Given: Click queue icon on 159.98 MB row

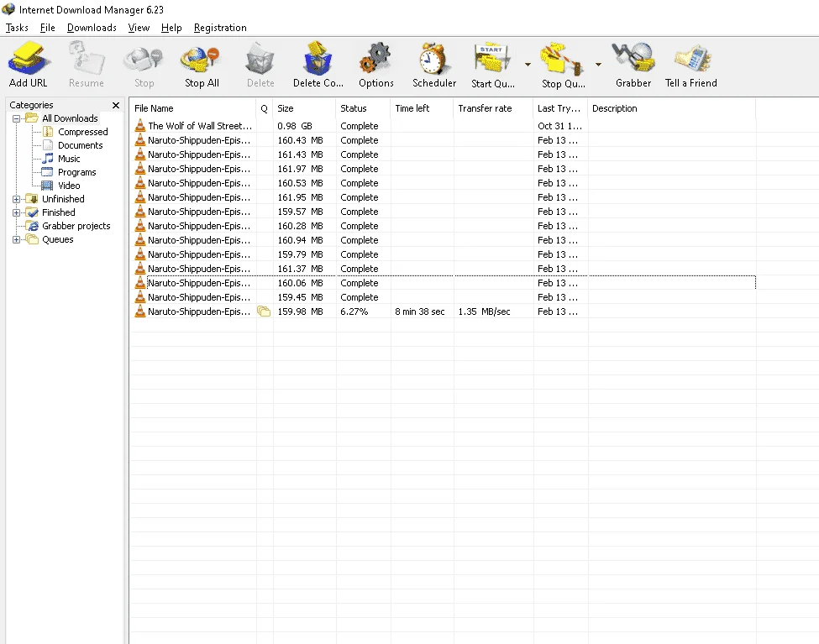Looking at the screenshot, I should 264,312.
